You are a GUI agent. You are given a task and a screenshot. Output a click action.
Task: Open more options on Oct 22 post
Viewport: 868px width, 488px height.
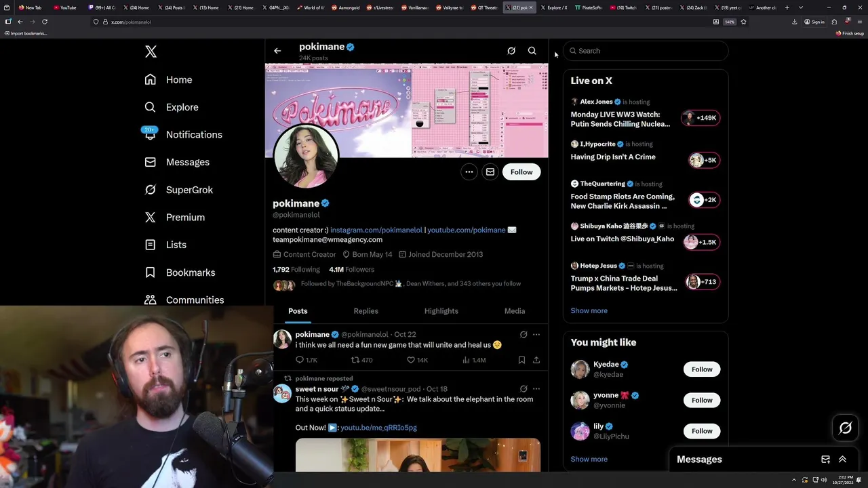[536, 334]
